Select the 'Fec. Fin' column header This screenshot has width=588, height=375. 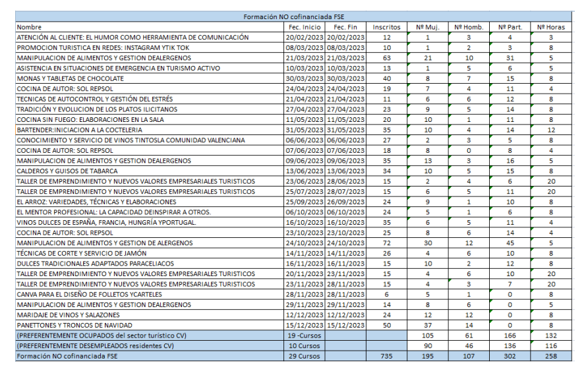(345, 27)
